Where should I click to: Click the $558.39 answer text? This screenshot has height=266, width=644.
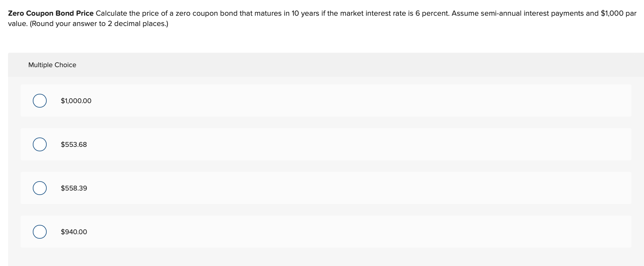click(73, 188)
